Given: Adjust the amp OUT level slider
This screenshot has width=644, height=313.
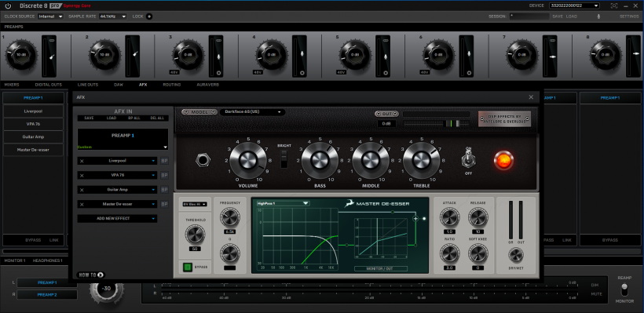Looking at the screenshot, I should click(437, 123).
